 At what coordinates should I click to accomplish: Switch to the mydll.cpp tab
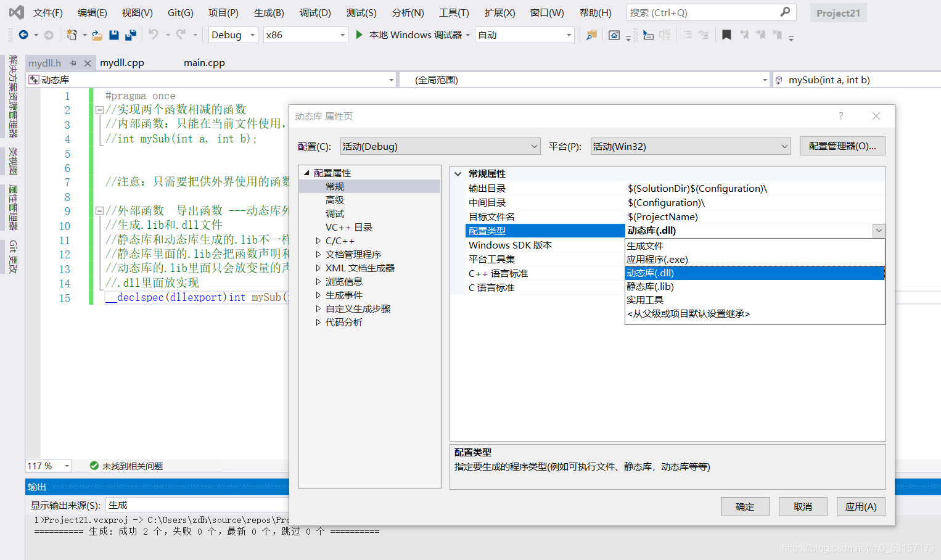[x=122, y=63]
